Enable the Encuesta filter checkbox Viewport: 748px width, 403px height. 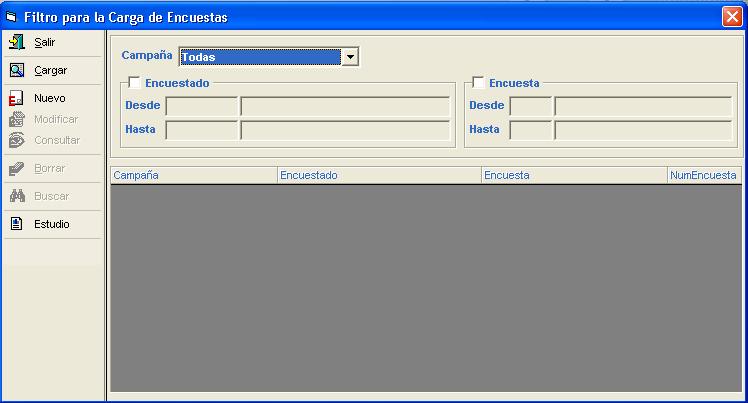478,83
